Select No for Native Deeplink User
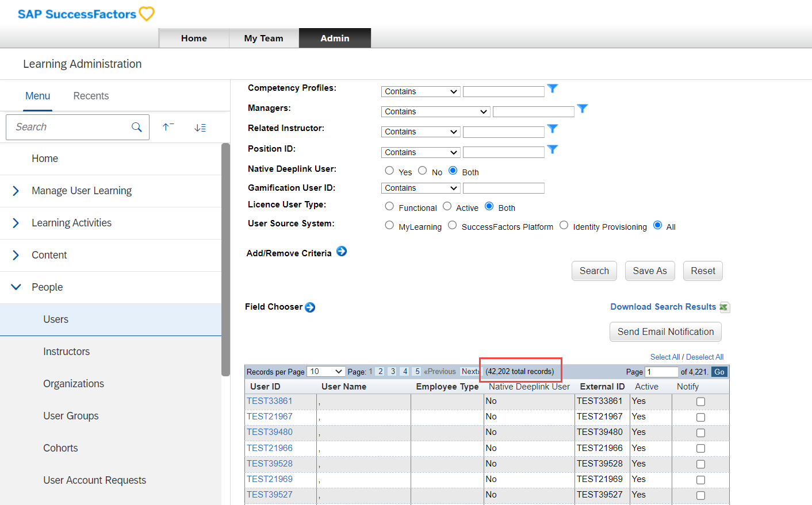 click(423, 171)
